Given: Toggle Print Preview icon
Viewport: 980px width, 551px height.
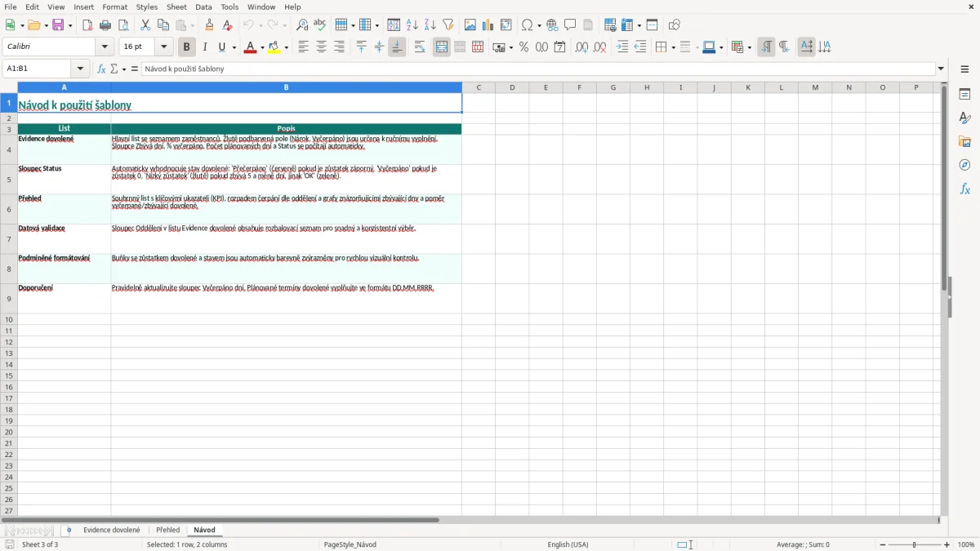Looking at the screenshot, I should click(x=123, y=25).
